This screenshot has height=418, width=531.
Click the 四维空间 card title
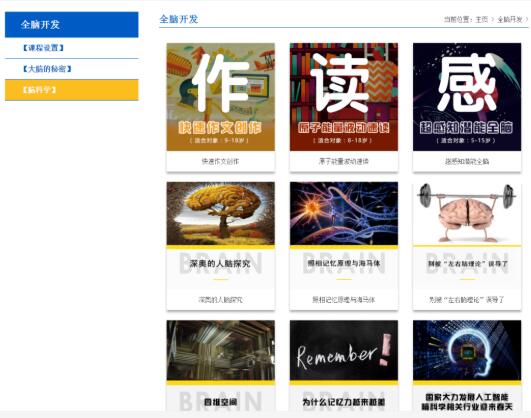pyautogui.click(x=220, y=402)
